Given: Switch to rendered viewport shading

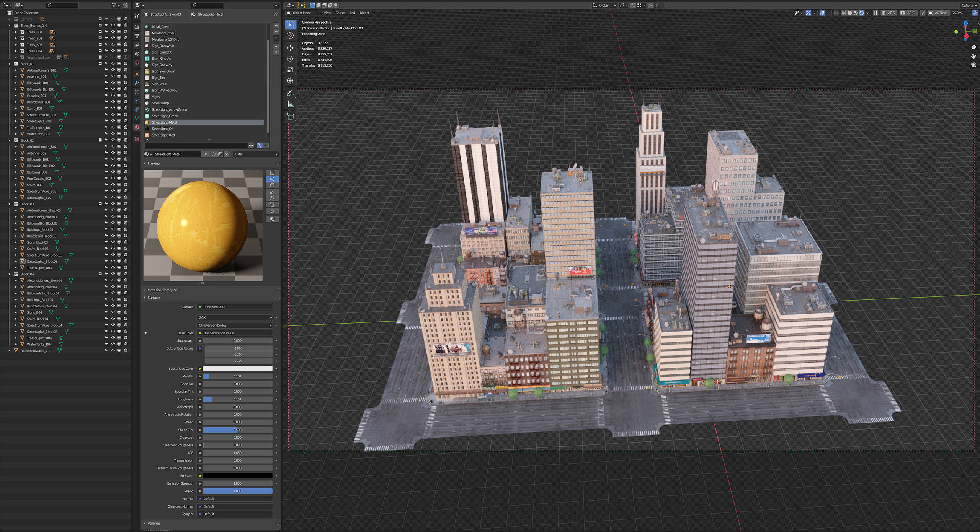Looking at the screenshot, I should tap(861, 13).
